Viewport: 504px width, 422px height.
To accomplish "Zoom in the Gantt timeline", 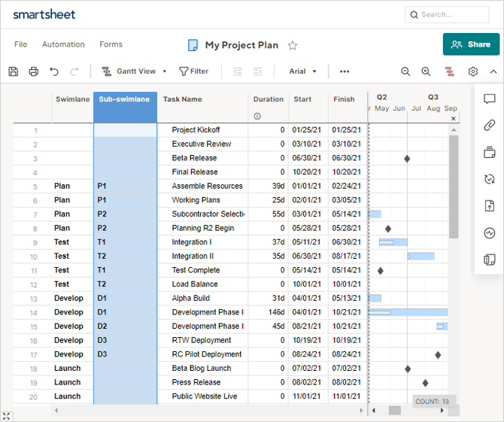I will click(426, 71).
